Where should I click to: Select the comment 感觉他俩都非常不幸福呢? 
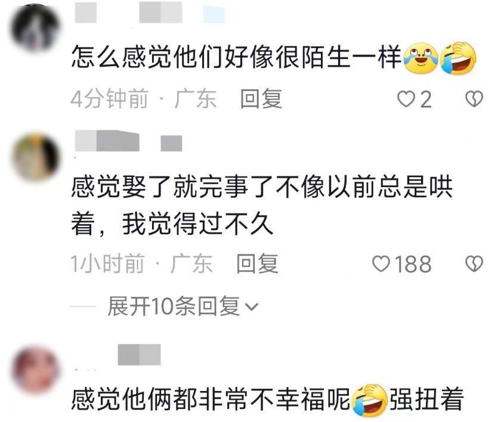(x=211, y=399)
